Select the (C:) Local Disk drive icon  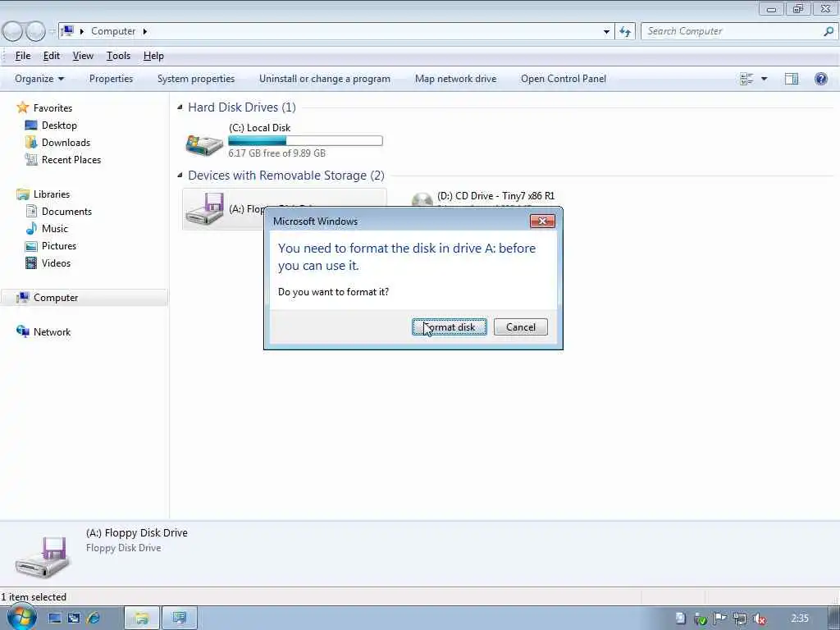[204, 144]
